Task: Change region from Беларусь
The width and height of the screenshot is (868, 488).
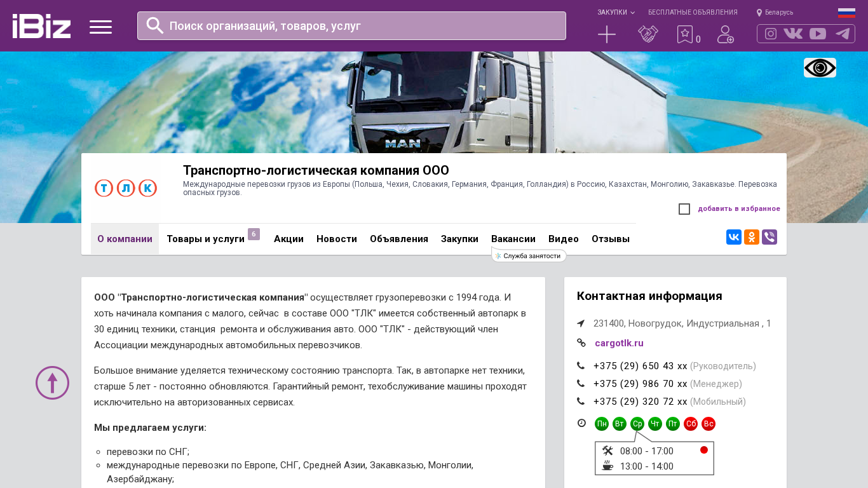Action: pyautogui.click(x=775, y=13)
